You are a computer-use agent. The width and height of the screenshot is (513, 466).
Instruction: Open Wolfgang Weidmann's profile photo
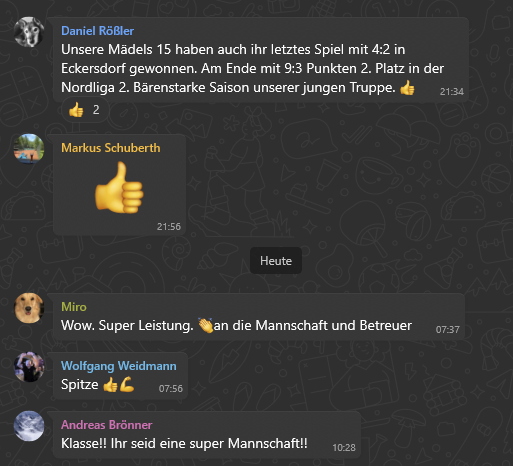29,367
